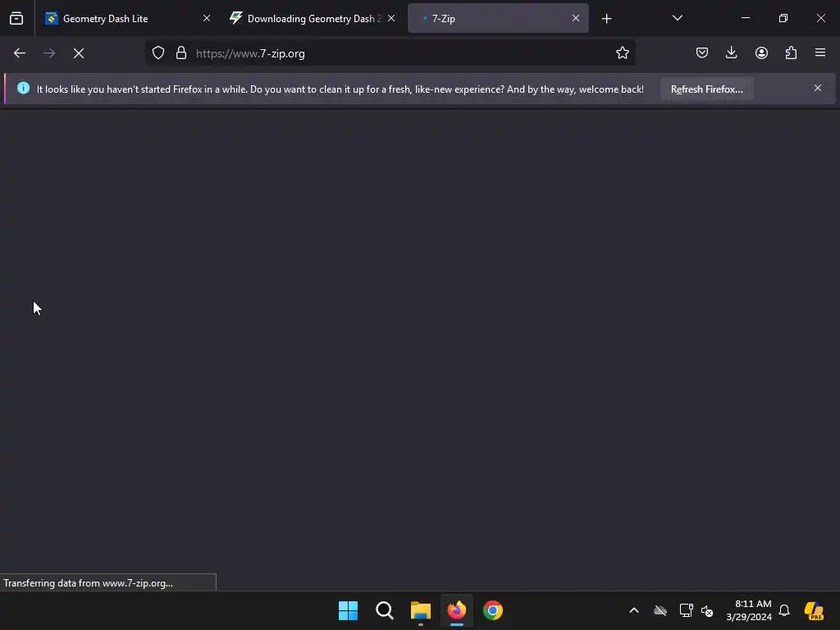Dismiss the Firefox refresh notification bar
Viewport: 840px width, 630px height.
pyautogui.click(x=818, y=88)
